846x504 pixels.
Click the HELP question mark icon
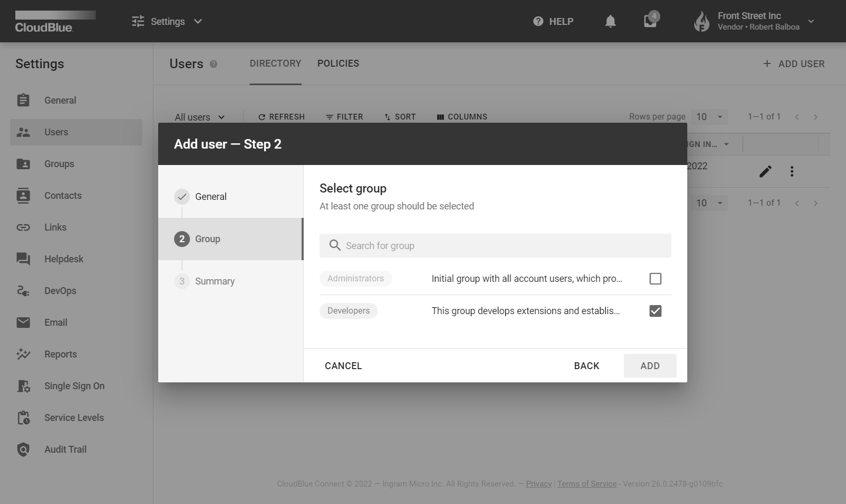click(x=538, y=21)
